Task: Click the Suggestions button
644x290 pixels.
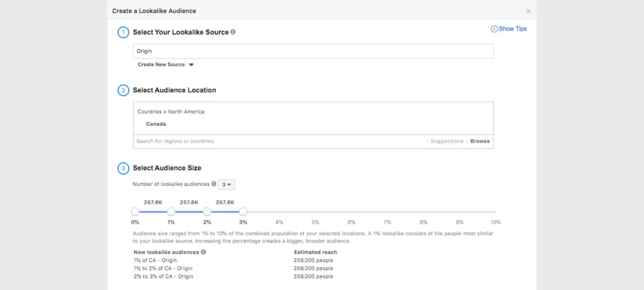Action: pos(447,141)
